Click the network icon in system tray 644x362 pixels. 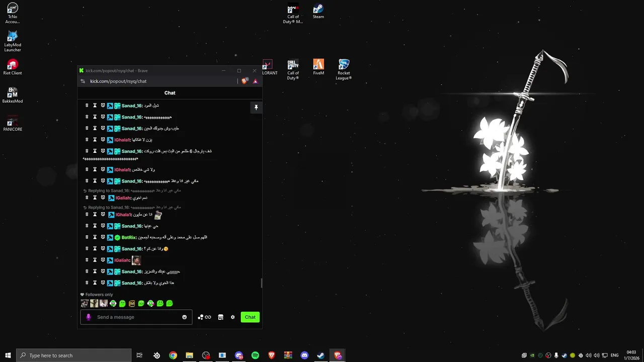[605, 355]
